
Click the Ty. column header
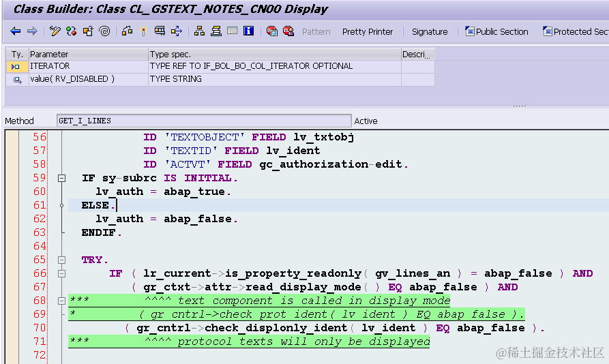click(17, 55)
